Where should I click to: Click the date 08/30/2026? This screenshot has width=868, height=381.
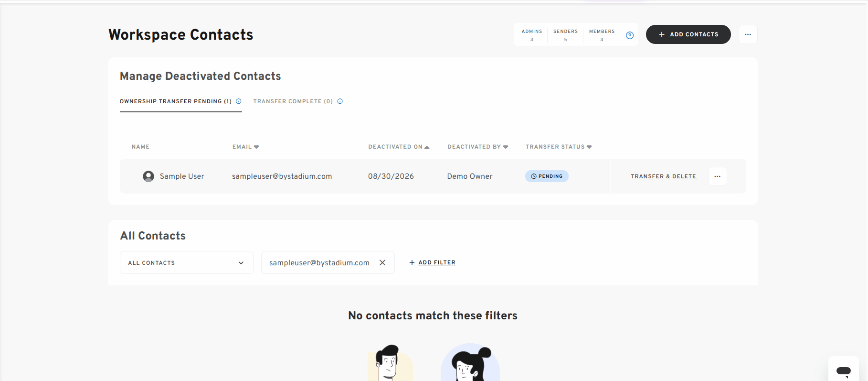391,176
